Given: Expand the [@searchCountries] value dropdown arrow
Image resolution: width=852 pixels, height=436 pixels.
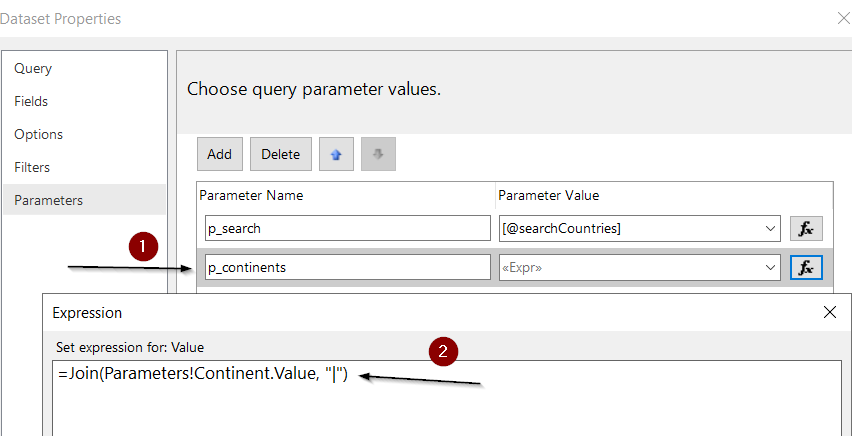Looking at the screenshot, I should pos(770,229).
